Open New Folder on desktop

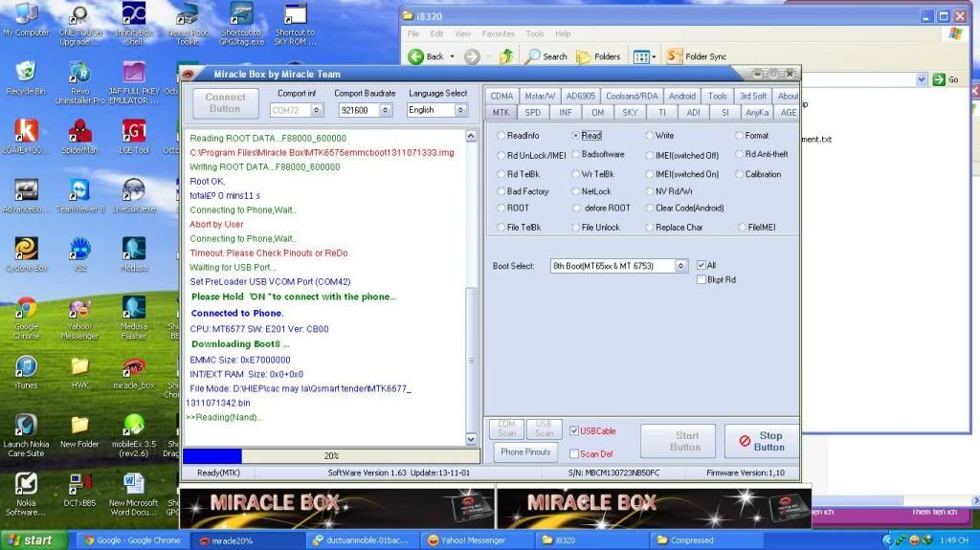80,431
